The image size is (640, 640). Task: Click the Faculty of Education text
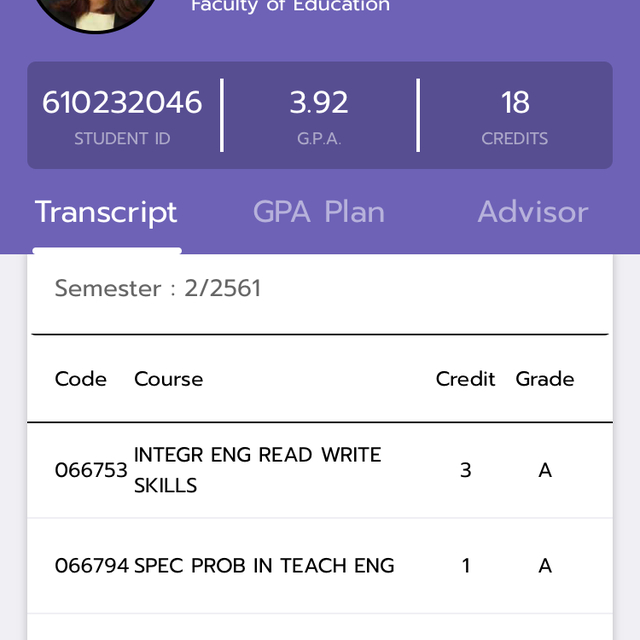point(290,6)
